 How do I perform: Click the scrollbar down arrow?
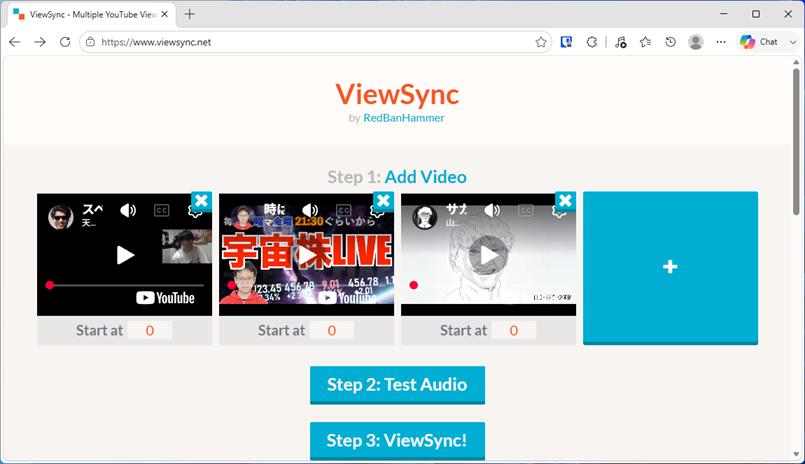(x=796, y=455)
